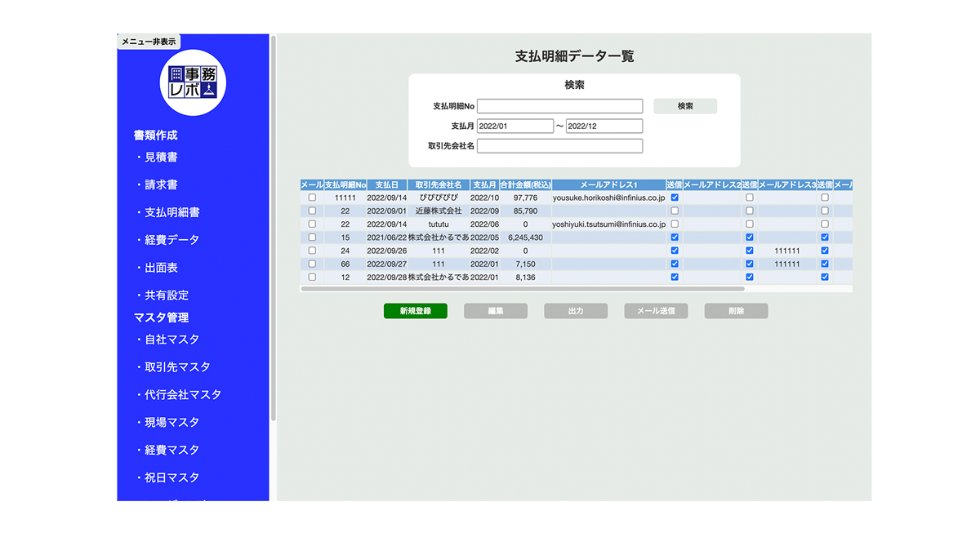Focus the 取引先会社名 search field
This screenshot has height=555, width=980.
559,146
